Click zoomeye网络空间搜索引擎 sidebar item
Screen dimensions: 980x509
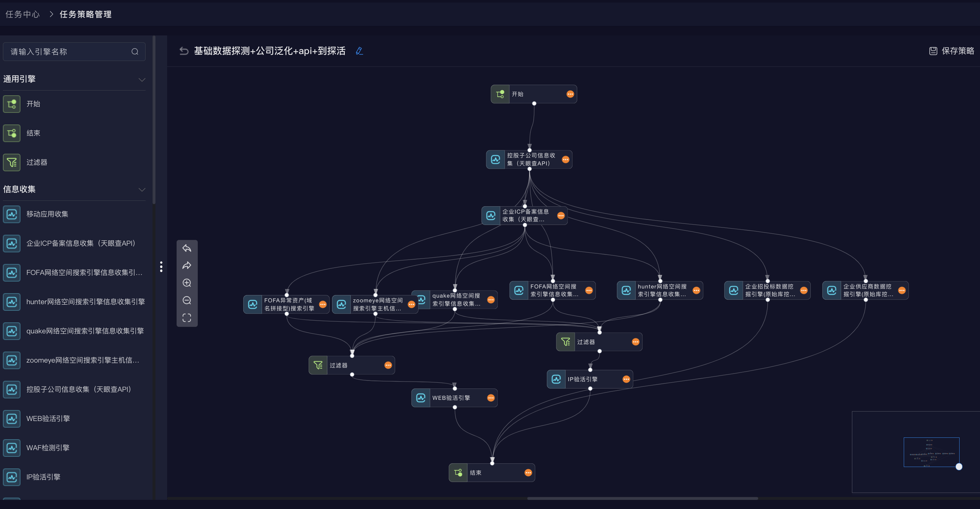[82, 360]
